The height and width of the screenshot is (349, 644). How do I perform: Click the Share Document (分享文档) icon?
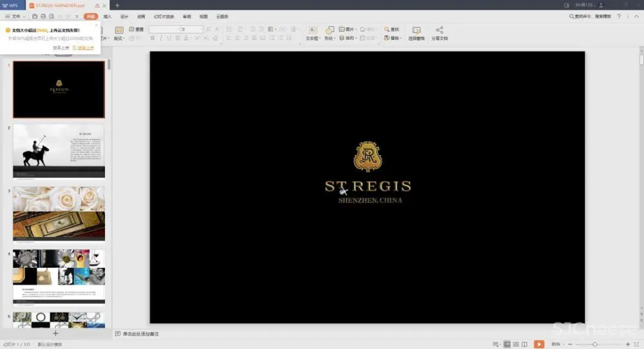pos(439,30)
